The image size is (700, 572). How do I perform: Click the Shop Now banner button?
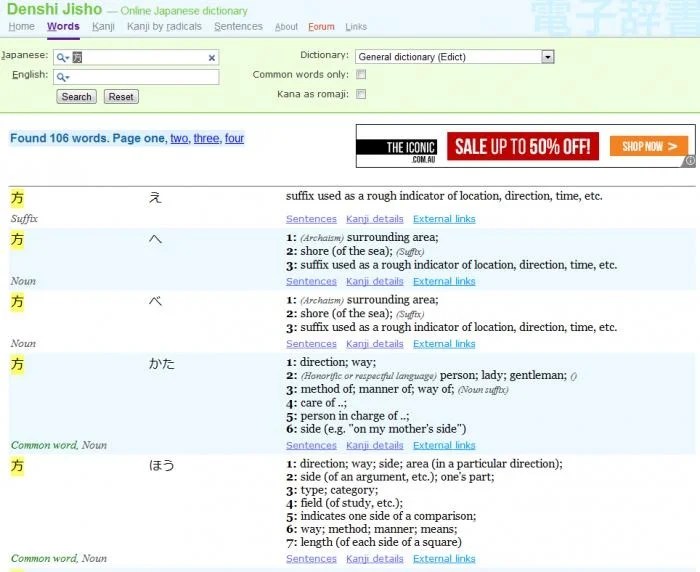[649, 146]
